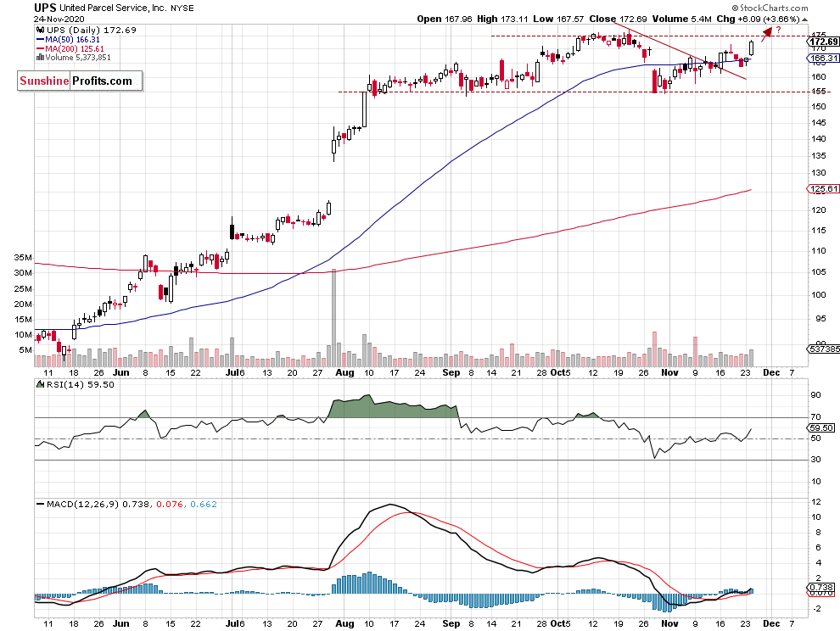Click the MACD(12,26,9) panel label
840x631 pixels.
coord(83,504)
